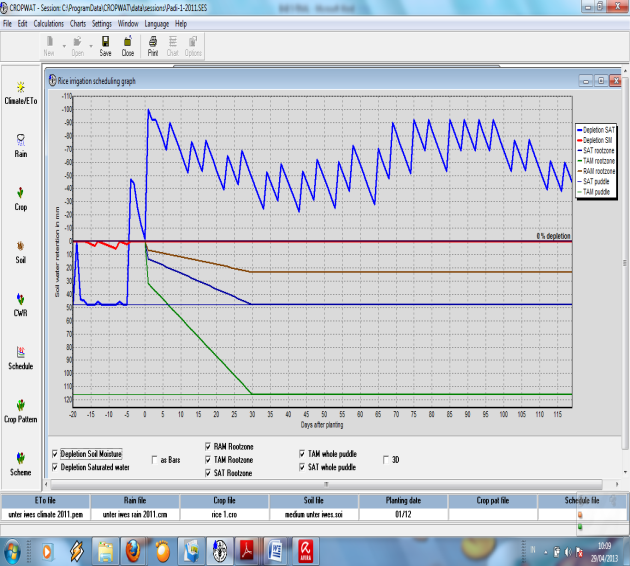Open the Climate/ETo module
This screenshot has height=566, width=630.
20,93
